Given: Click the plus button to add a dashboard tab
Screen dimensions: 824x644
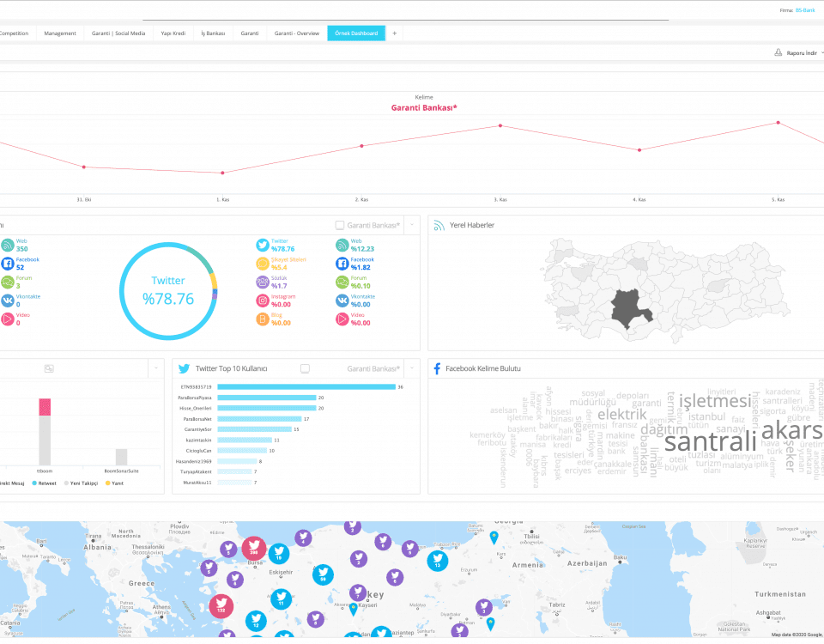Looking at the screenshot, I should click(x=395, y=33).
